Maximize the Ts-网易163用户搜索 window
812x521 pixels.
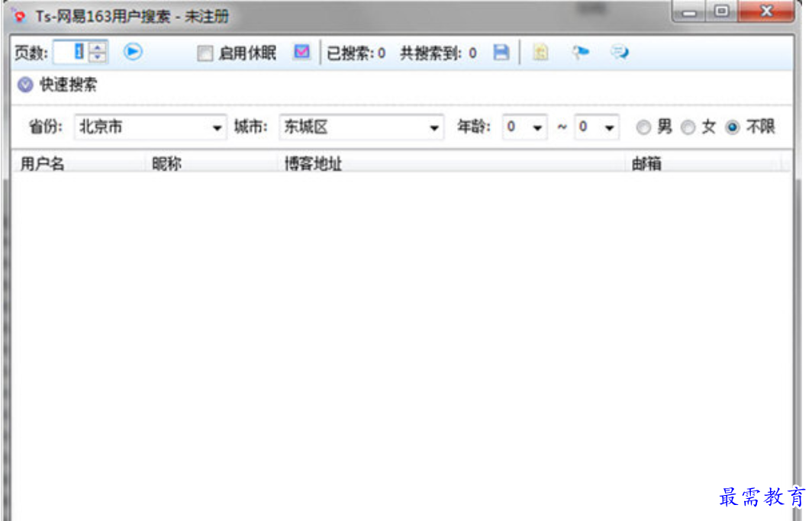tap(721, 12)
